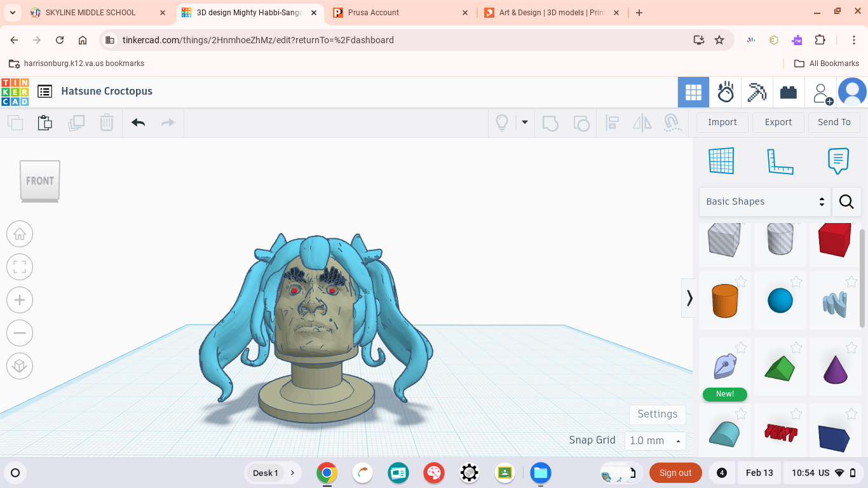Click the Copy tool icon

[x=15, y=123]
